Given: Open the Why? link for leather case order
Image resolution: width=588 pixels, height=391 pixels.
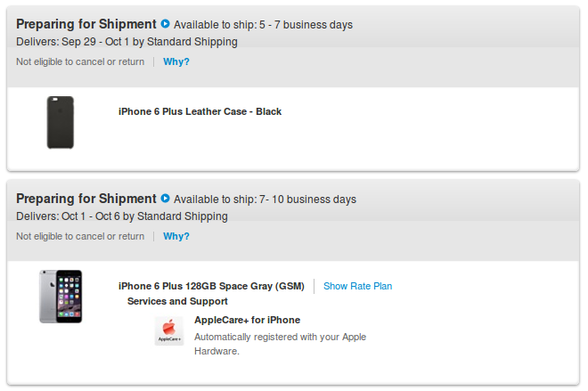Looking at the screenshot, I should click(176, 61).
